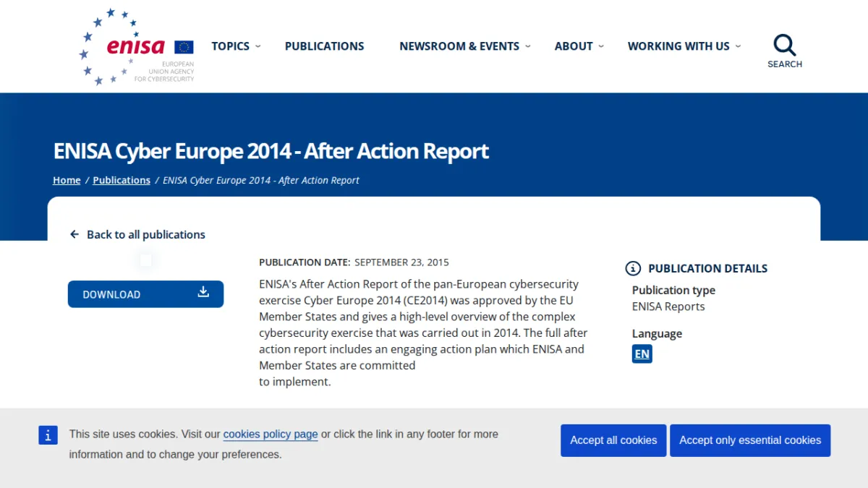Expand the Newsroom & Events chevron
868x488 pixels.
click(x=528, y=46)
